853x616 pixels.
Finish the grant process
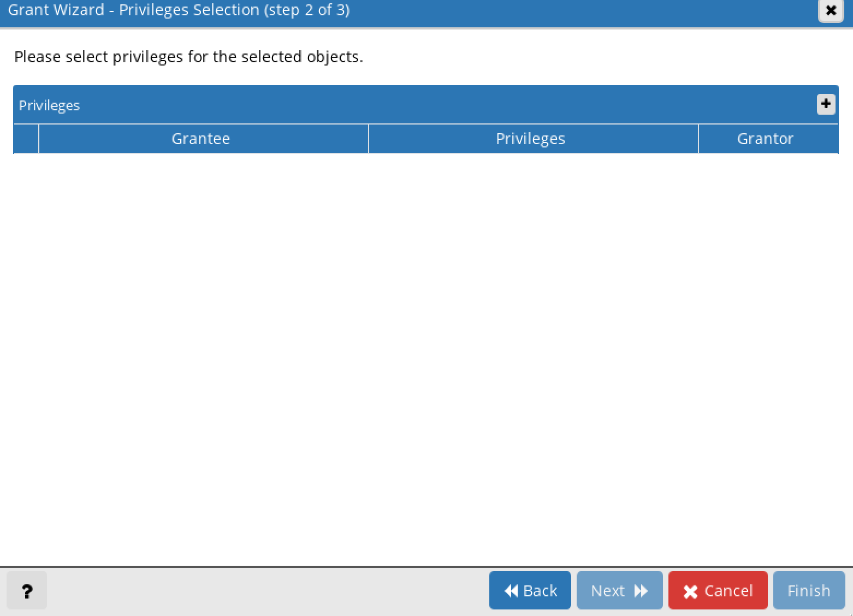pos(808,590)
